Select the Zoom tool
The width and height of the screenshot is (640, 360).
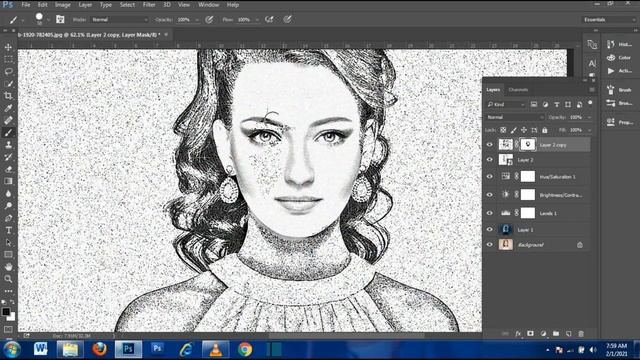click(8, 279)
